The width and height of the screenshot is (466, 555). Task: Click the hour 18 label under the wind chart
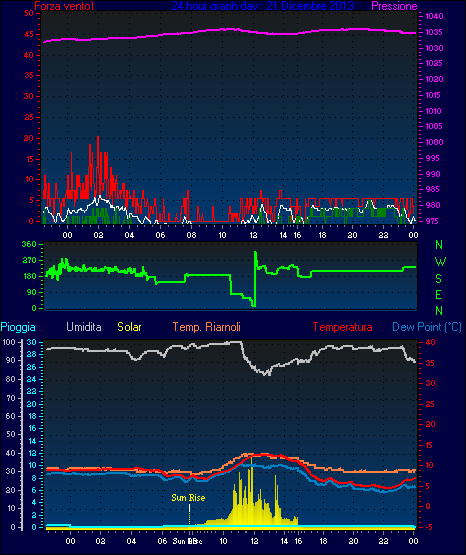pyautogui.click(x=322, y=235)
